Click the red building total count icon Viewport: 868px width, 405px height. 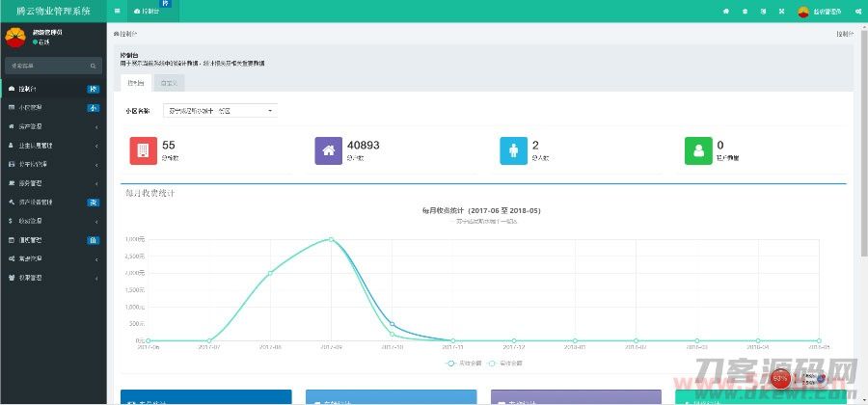pyautogui.click(x=143, y=150)
